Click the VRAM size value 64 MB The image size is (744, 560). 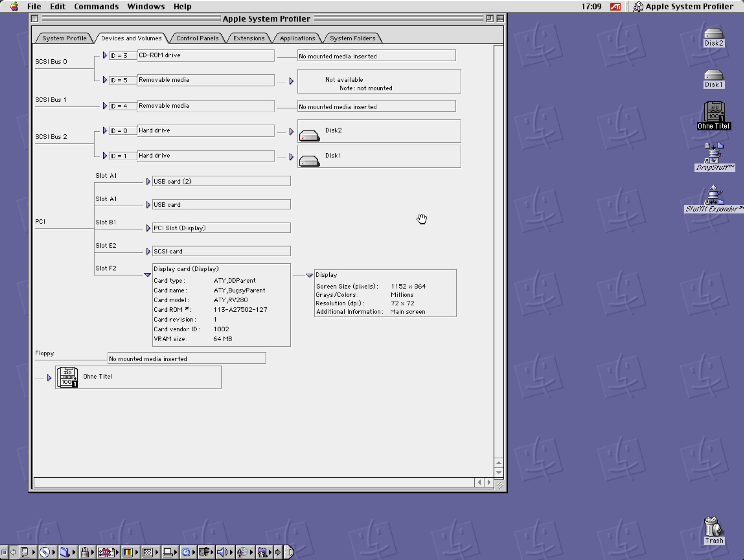click(223, 339)
